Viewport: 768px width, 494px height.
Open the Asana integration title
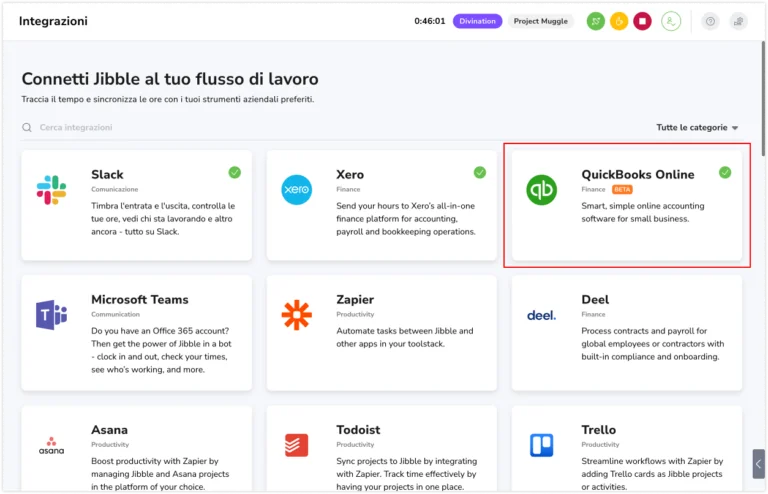109,430
